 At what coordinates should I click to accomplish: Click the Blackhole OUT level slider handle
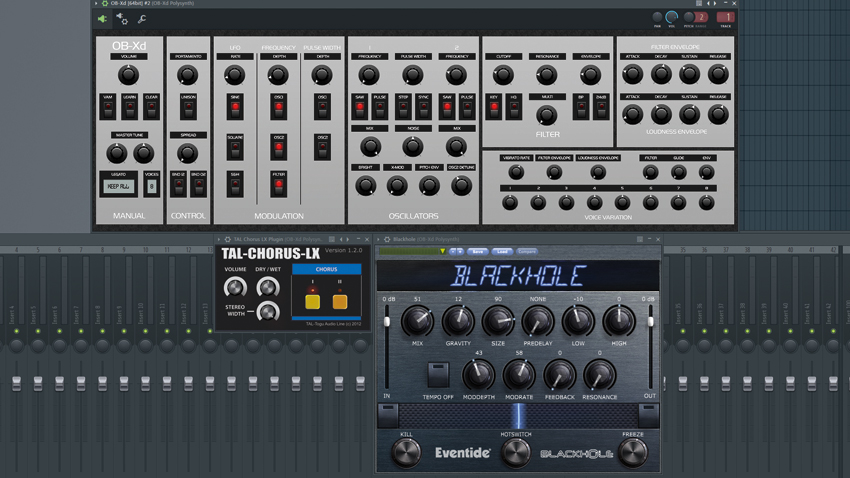[650, 322]
